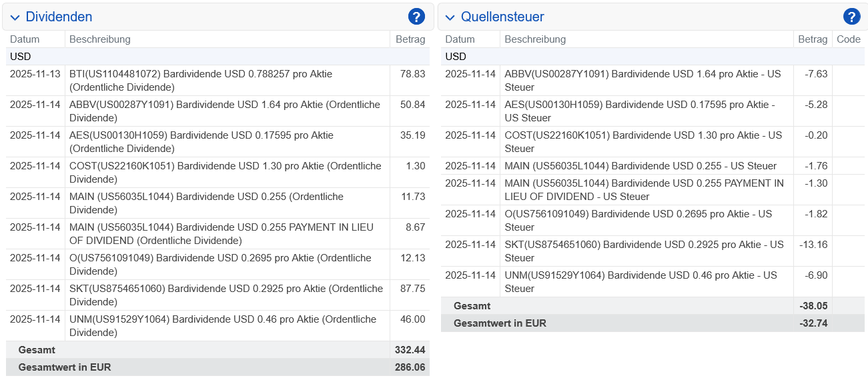Select the UNM dividend description in Dividenden
868x378 pixels.
222,325
